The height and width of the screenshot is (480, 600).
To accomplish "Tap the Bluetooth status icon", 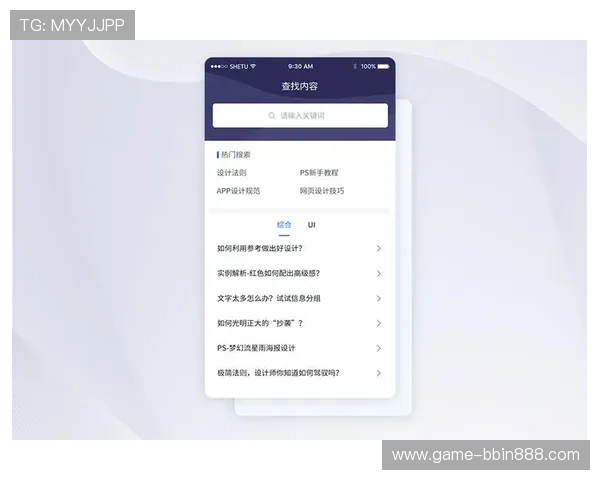I will (355, 66).
